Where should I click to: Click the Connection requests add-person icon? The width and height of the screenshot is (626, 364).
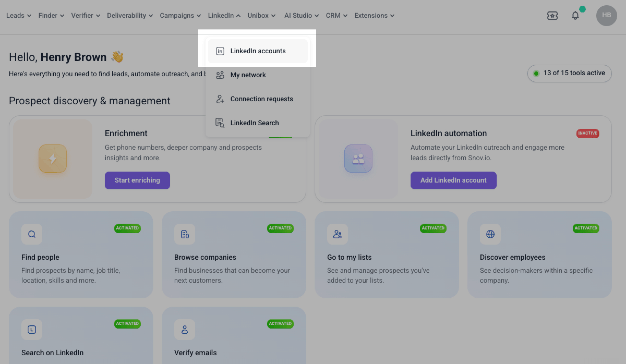click(x=220, y=99)
